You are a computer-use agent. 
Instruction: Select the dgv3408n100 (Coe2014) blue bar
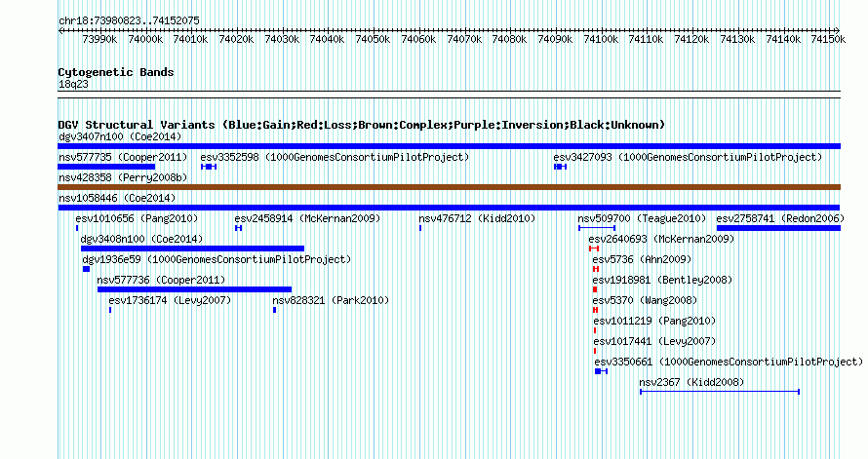pos(193,249)
